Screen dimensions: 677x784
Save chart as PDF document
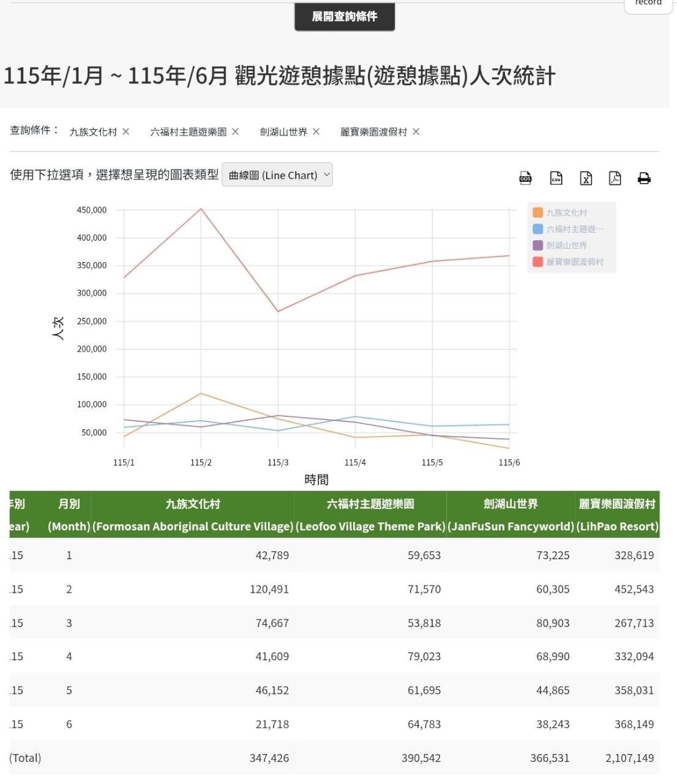[x=615, y=178]
